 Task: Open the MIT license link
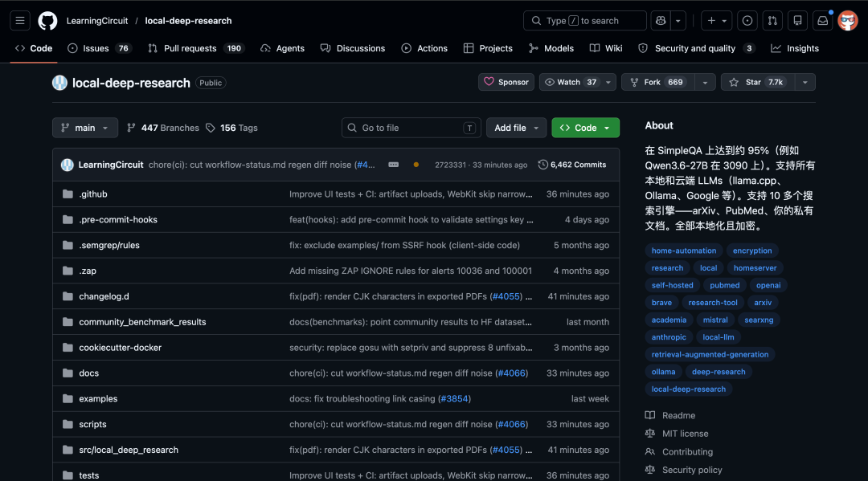pyautogui.click(x=677, y=434)
